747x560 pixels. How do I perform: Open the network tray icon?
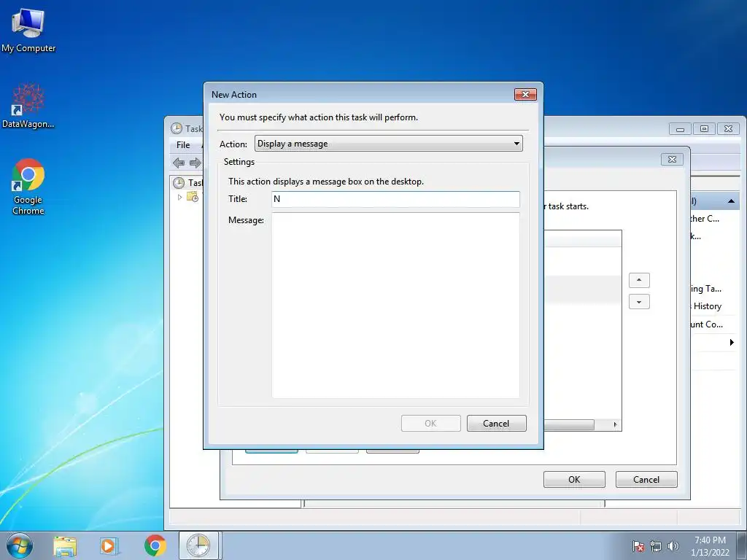coord(656,546)
